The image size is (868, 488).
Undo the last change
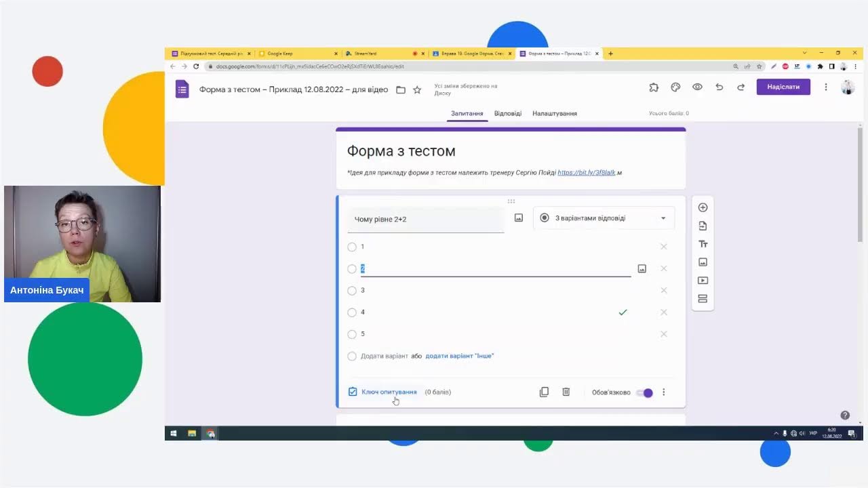pos(719,87)
